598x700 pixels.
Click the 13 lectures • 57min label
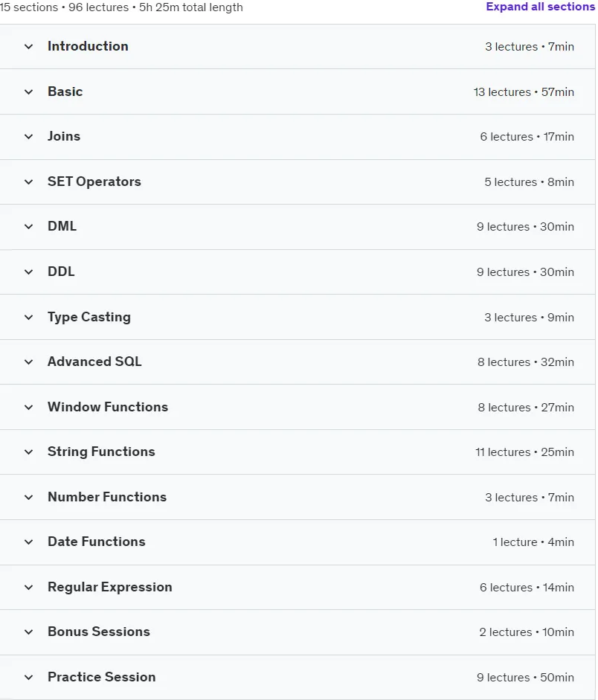coord(524,92)
